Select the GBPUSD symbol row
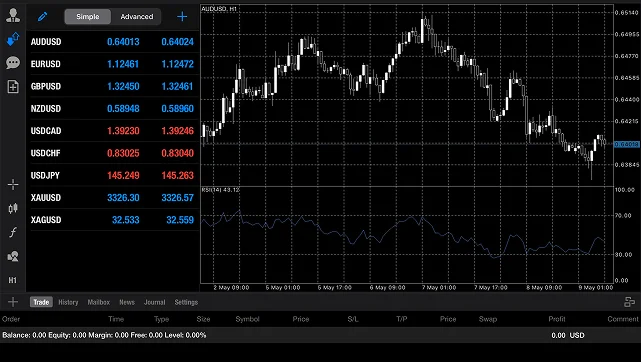Image resolution: width=641 pixels, height=362 pixels. click(113, 86)
